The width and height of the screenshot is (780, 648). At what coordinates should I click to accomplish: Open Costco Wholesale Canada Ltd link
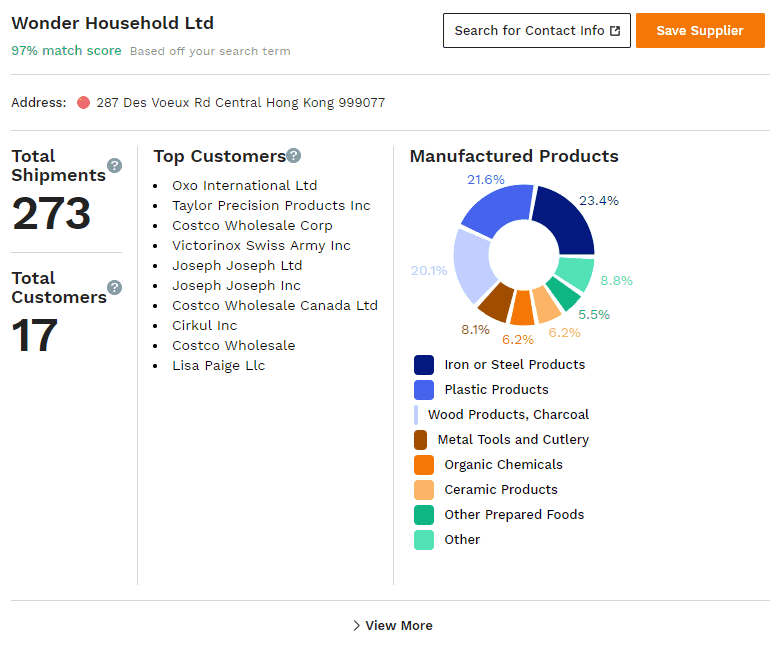point(275,305)
